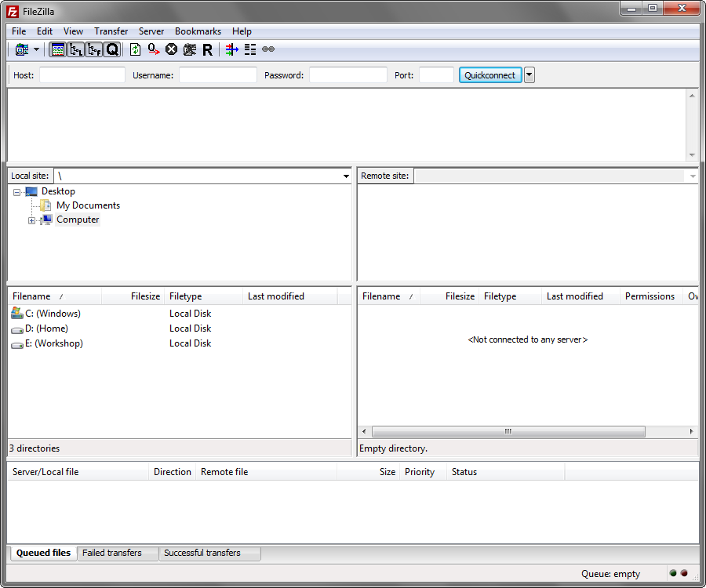Open the Site Manager
This screenshot has width=706, height=588.
(22, 49)
